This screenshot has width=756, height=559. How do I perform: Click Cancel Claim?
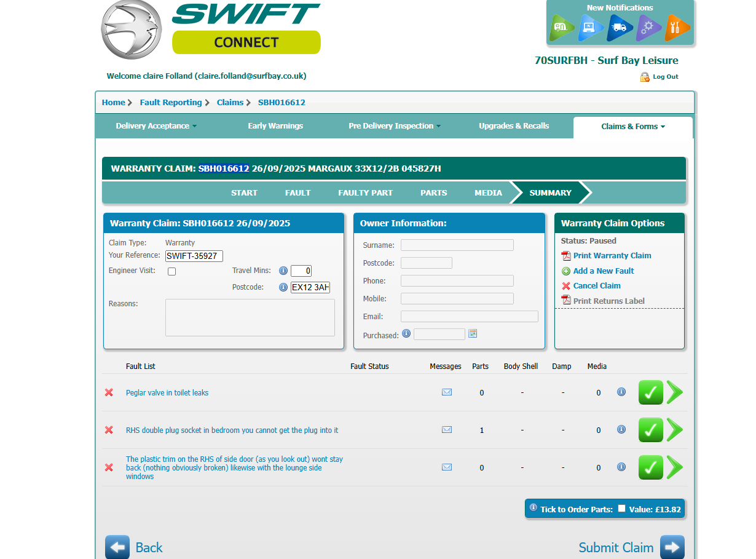(597, 286)
